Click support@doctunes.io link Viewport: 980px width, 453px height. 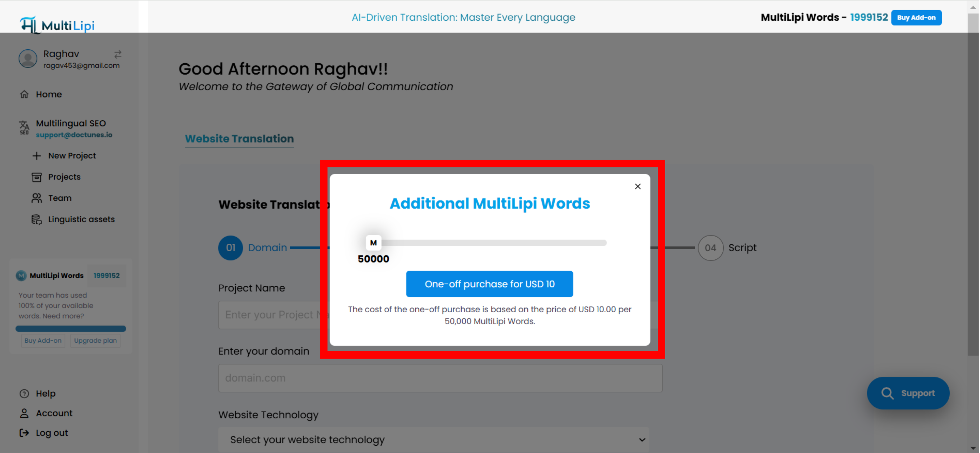[x=74, y=135]
